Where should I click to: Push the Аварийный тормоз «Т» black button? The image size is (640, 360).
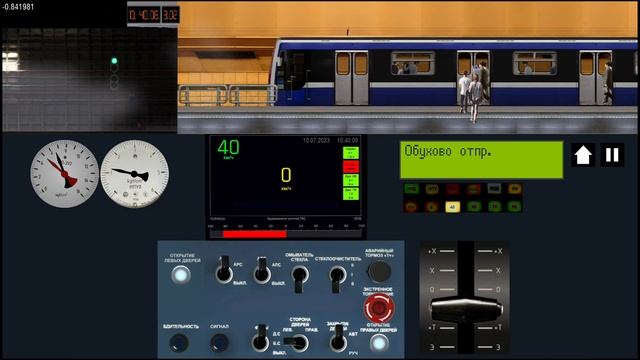[379, 271]
